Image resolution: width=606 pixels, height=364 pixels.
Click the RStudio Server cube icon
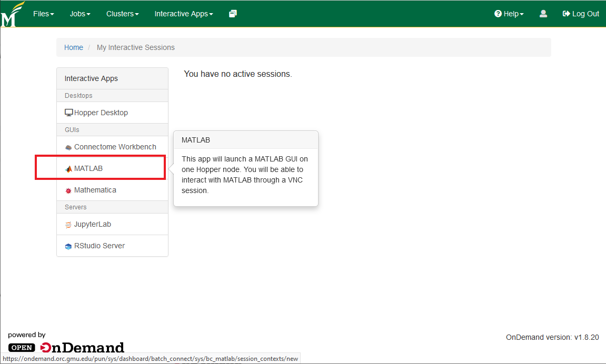pyautogui.click(x=68, y=246)
